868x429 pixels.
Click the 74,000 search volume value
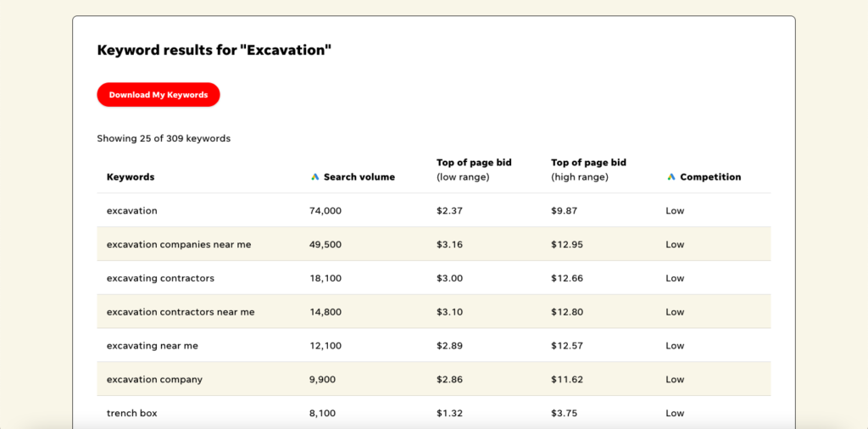[x=325, y=210]
